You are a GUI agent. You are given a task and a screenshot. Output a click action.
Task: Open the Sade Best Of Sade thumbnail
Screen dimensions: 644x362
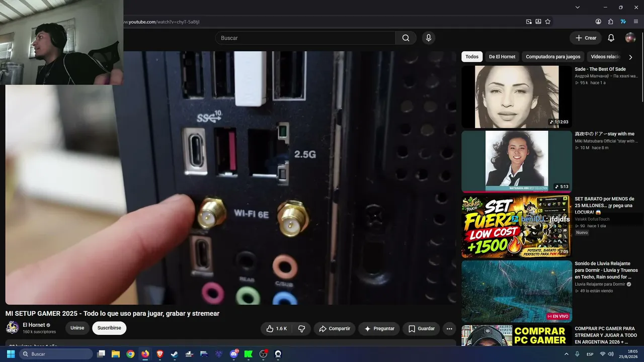[517, 97]
